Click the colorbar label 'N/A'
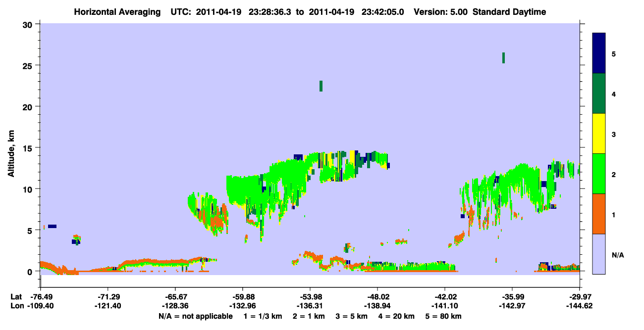 tap(617, 255)
